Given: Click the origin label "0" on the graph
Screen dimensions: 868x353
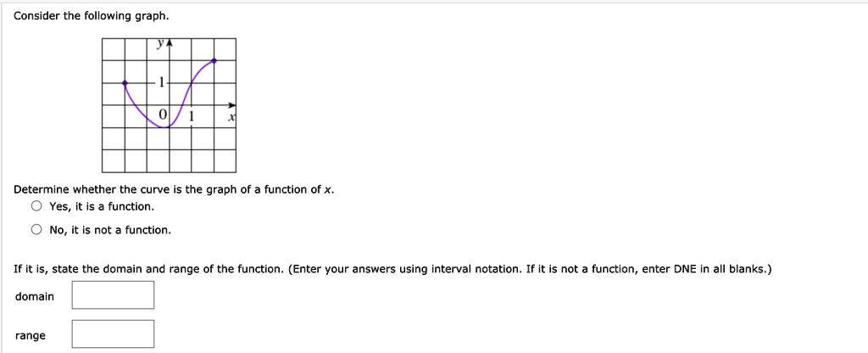Looking at the screenshot, I should coord(163,115).
